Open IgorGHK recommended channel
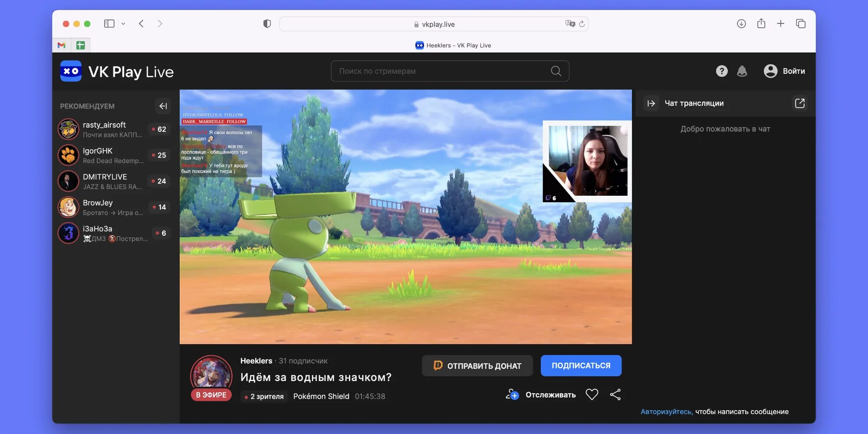 pyautogui.click(x=115, y=155)
